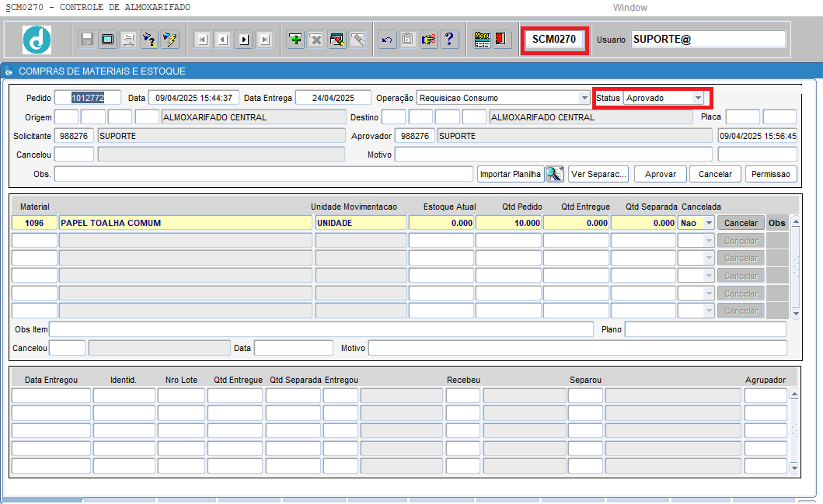The width and height of the screenshot is (823, 504).
Task: Click the Importar Planilha button
Action: pos(510,174)
